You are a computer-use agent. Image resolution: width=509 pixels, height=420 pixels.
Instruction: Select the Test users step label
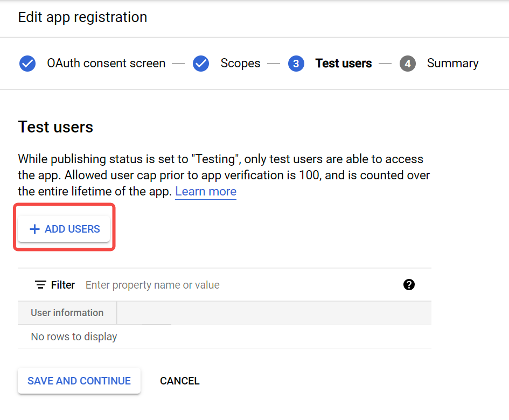[343, 63]
